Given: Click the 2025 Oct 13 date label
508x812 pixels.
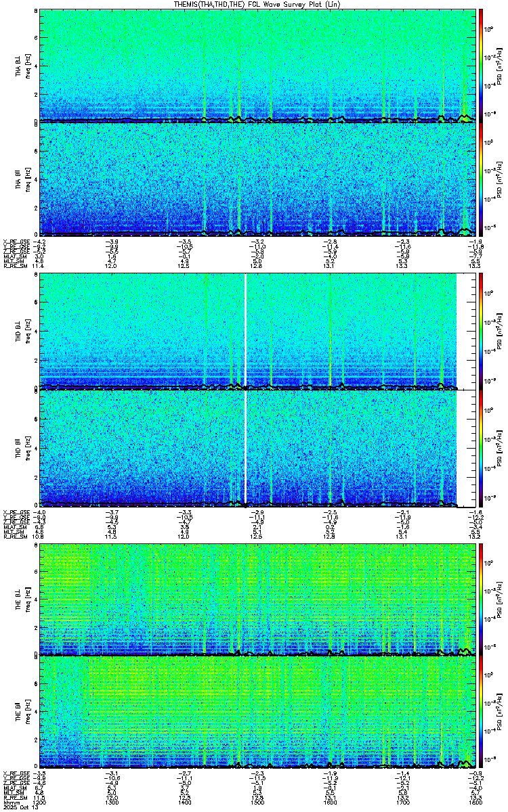Looking at the screenshot, I should click(x=19, y=808).
